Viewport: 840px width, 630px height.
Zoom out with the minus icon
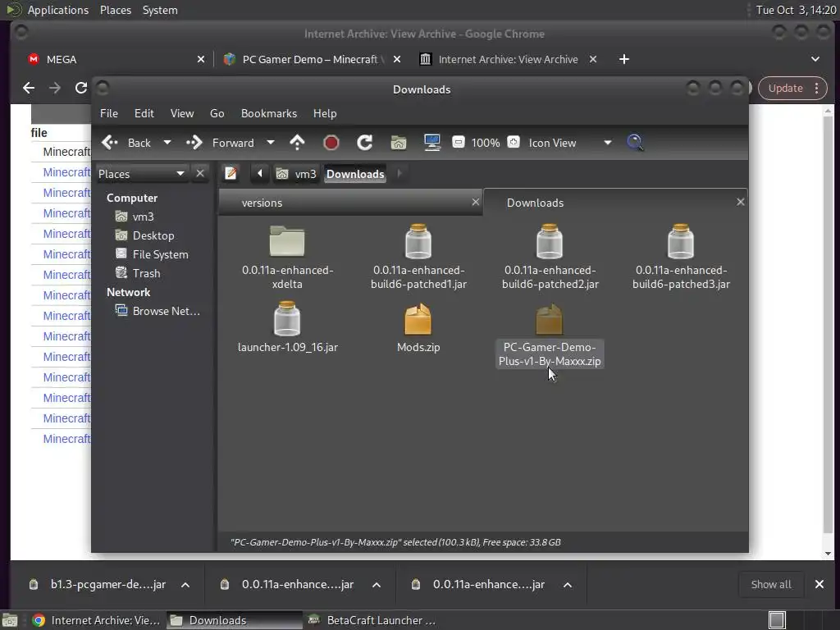click(x=458, y=142)
